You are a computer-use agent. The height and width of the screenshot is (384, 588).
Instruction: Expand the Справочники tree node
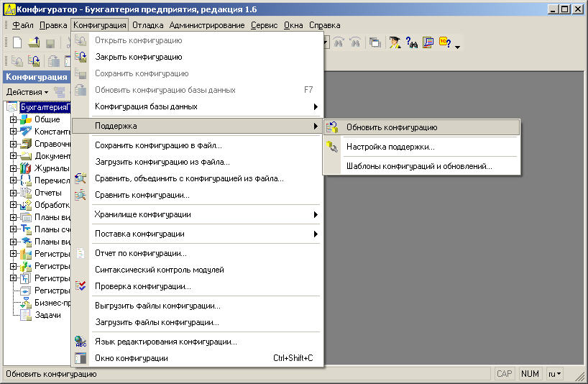[x=13, y=144]
